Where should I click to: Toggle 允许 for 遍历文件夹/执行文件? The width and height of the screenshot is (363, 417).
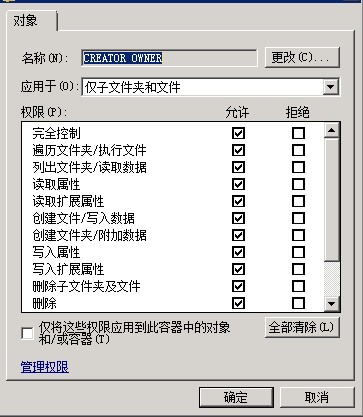(x=238, y=150)
